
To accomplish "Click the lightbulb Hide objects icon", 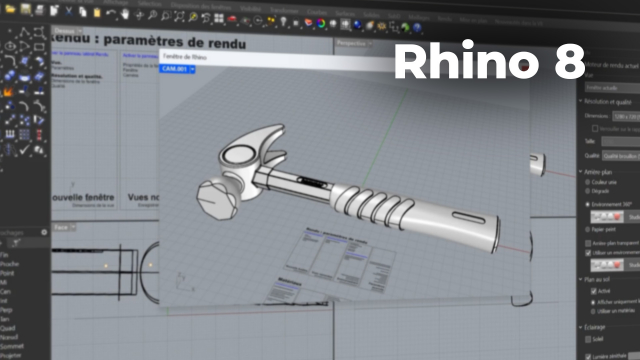I will click(283, 22).
